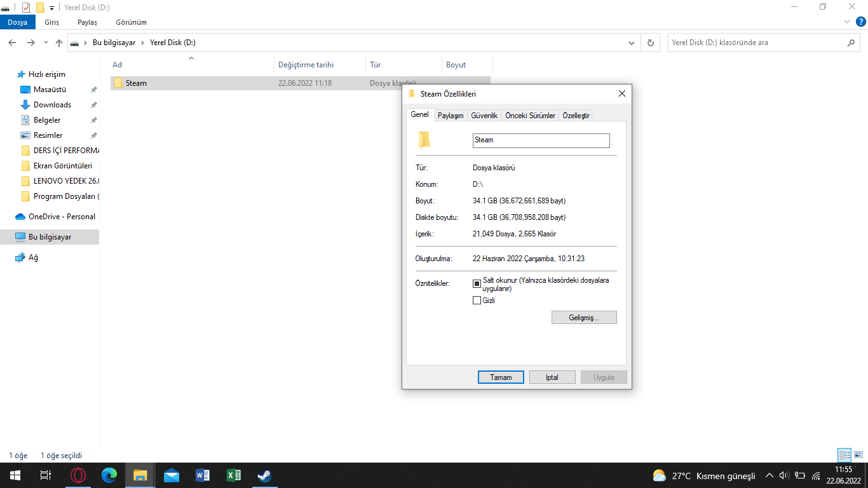The width and height of the screenshot is (868, 488).
Task: Enable the Gizli attribute checkbox
Action: tap(477, 301)
